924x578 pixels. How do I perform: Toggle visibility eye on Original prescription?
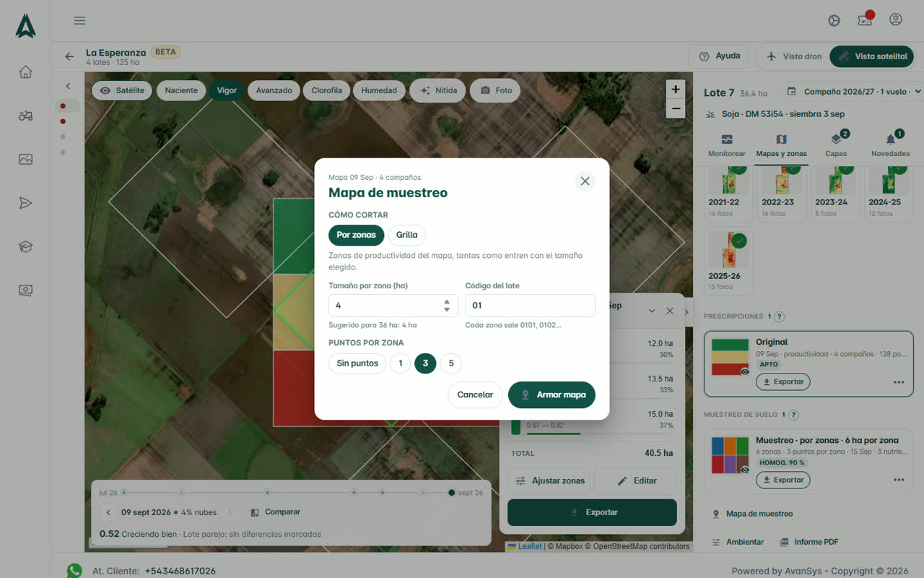[x=744, y=371]
